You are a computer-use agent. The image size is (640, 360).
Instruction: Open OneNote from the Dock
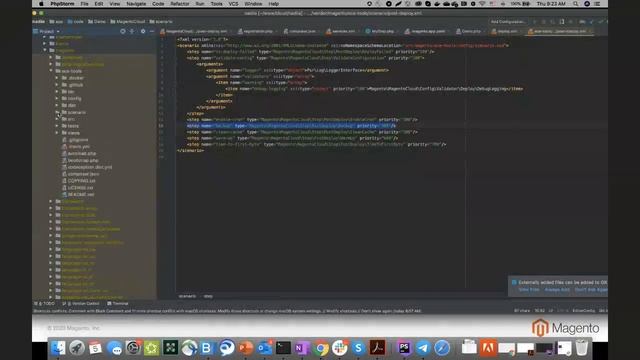[302, 348]
